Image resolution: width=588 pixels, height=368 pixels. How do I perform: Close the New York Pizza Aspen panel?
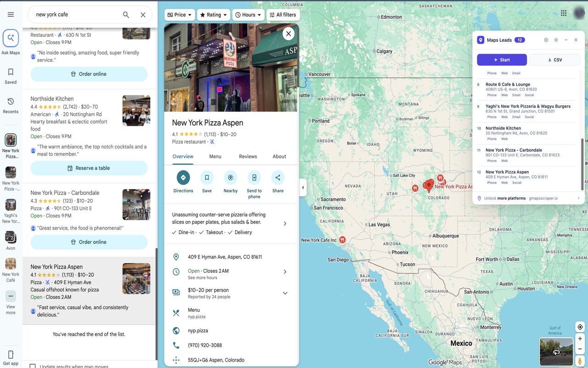[288, 33]
